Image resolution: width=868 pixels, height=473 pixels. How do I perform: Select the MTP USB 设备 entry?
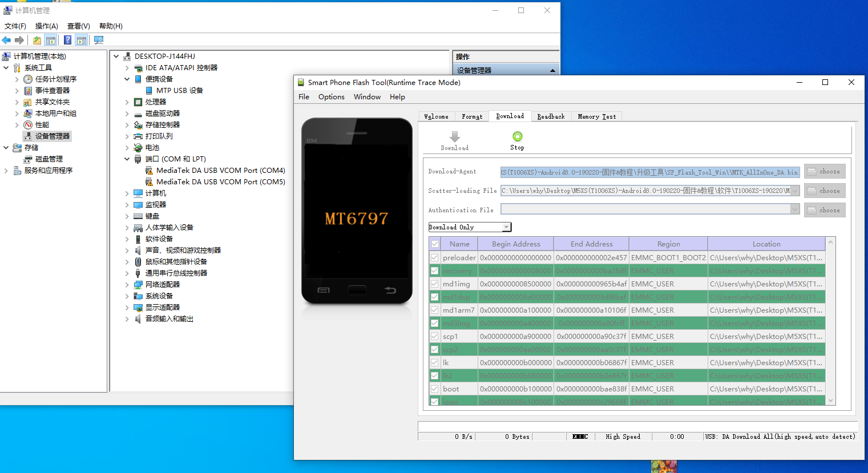coord(179,91)
